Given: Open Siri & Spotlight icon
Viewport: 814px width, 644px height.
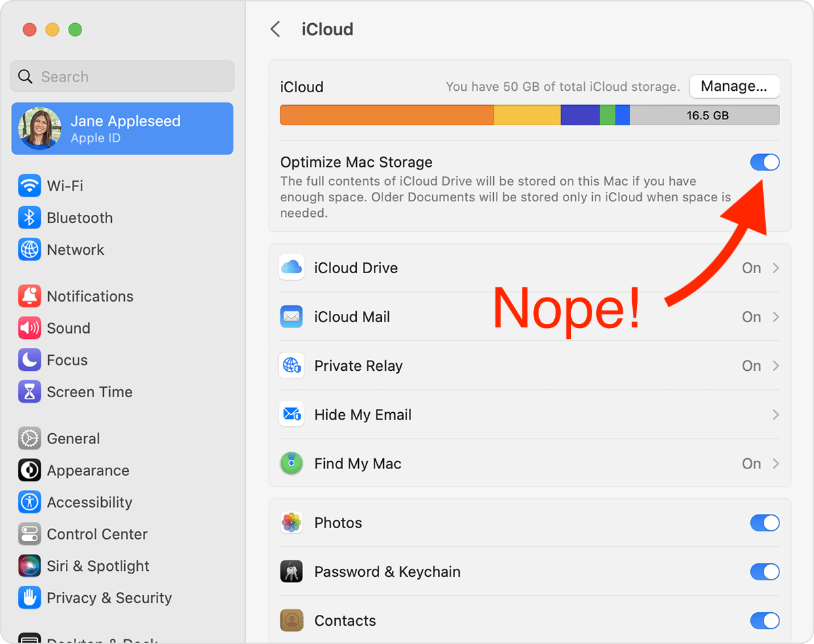Looking at the screenshot, I should click(x=29, y=566).
